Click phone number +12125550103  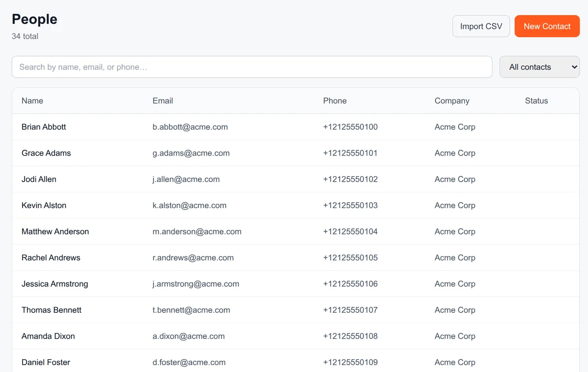[350, 206]
